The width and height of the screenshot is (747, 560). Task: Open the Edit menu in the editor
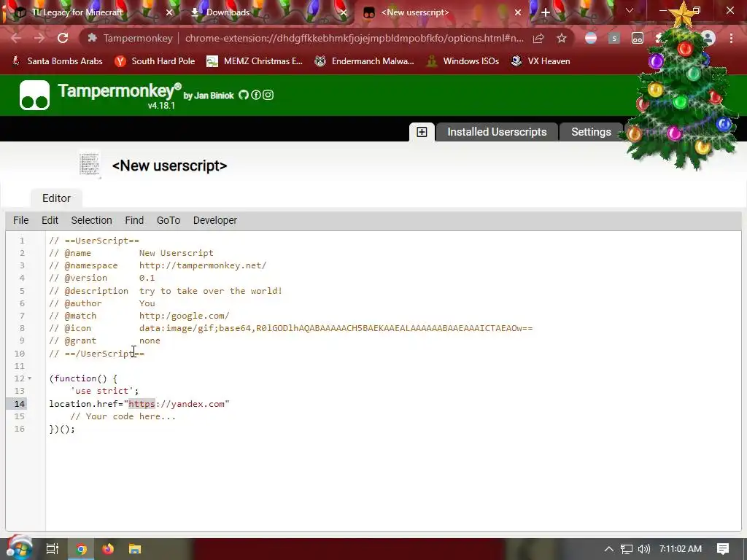pyautogui.click(x=50, y=220)
